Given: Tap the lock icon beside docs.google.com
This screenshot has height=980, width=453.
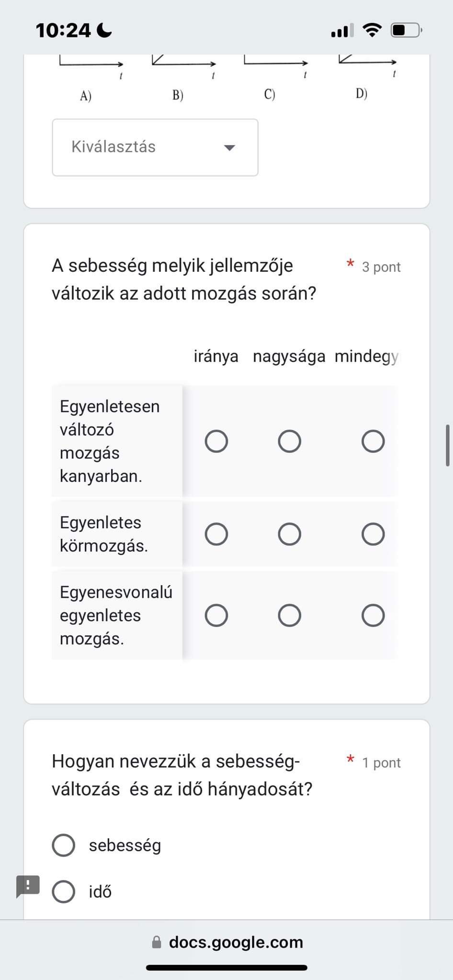Looking at the screenshot, I should point(157,942).
